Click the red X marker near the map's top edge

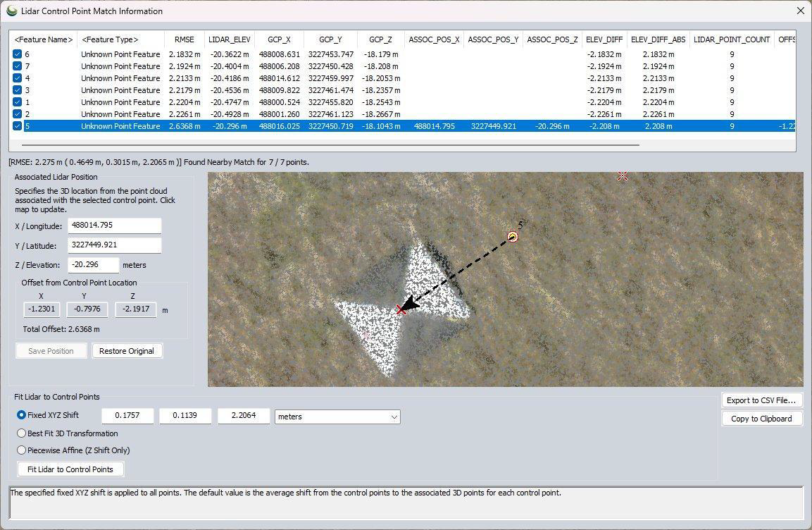622,176
